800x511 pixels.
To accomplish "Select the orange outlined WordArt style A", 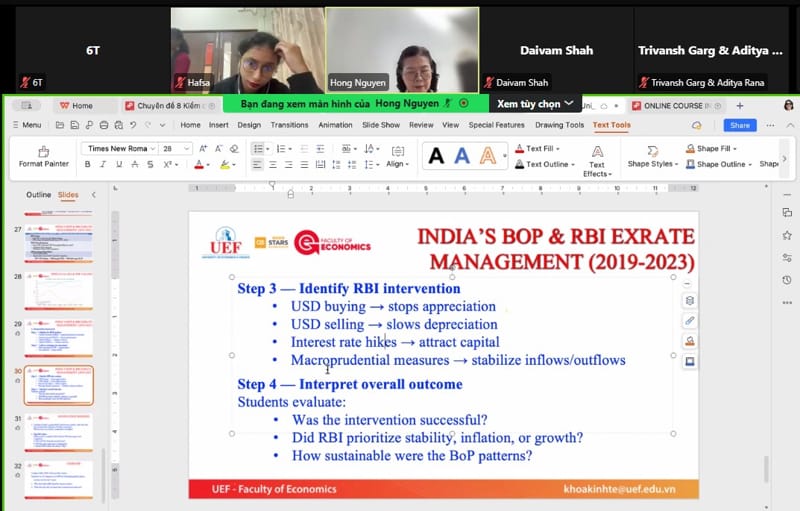I will click(x=487, y=155).
